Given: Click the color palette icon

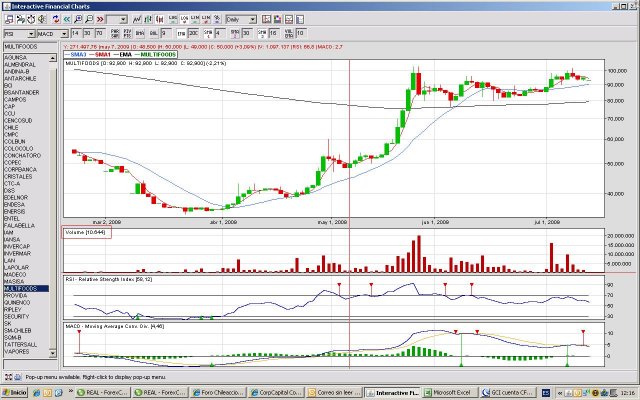Looking at the screenshot, I should [x=278, y=19].
